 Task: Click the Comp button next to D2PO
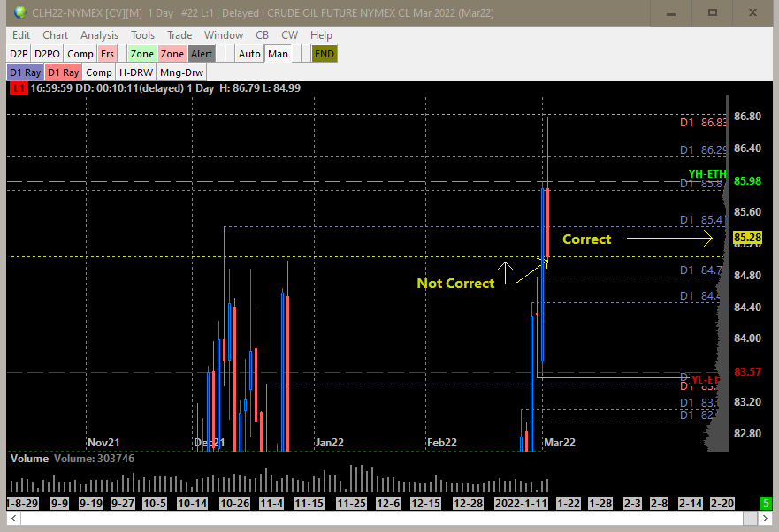[x=80, y=54]
